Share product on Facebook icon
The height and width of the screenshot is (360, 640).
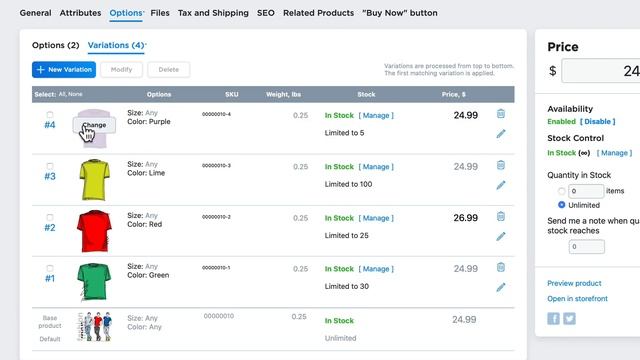(x=553, y=318)
